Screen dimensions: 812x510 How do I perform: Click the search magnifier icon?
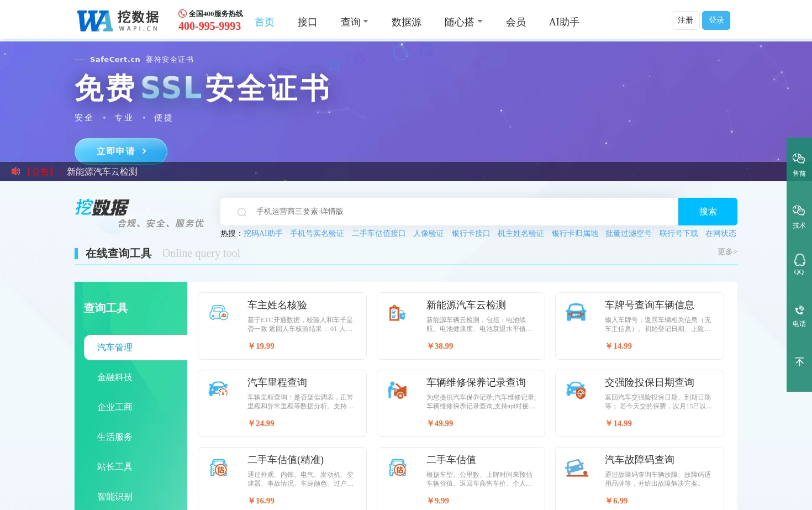coord(242,212)
